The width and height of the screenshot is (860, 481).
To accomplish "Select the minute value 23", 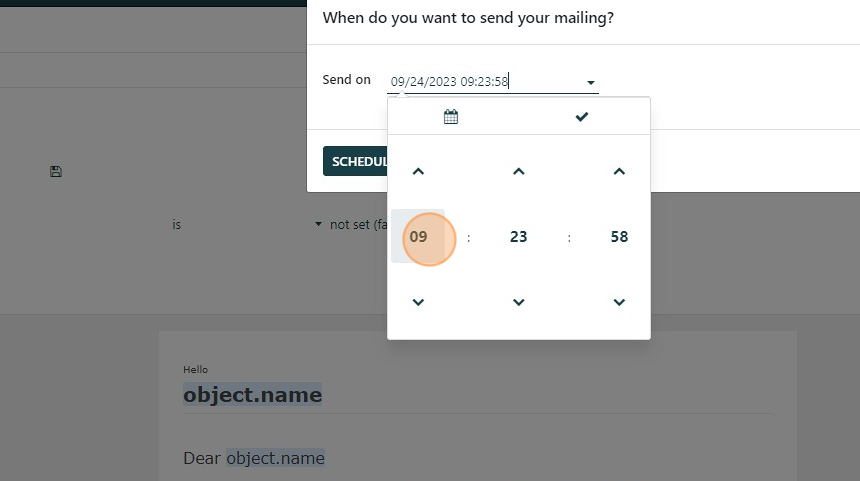I will (518, 236).
